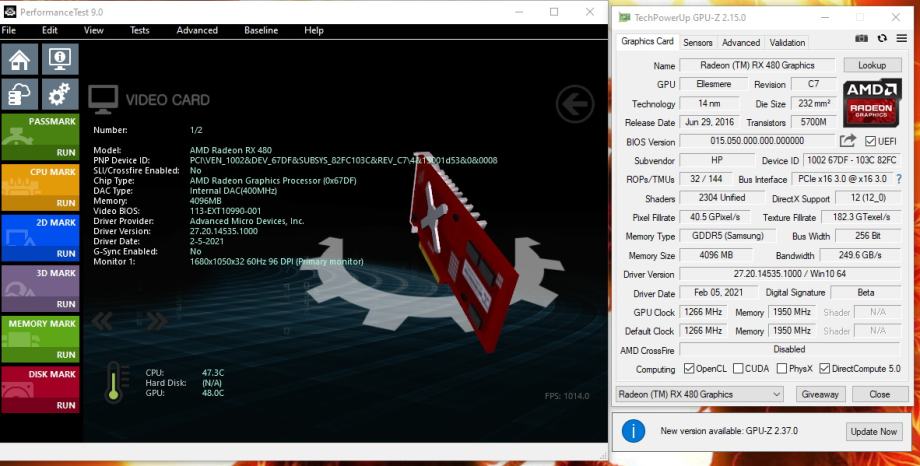Click the Bandwidth 249.6 GB/s field
920x466 pixels.
(860, 255)
